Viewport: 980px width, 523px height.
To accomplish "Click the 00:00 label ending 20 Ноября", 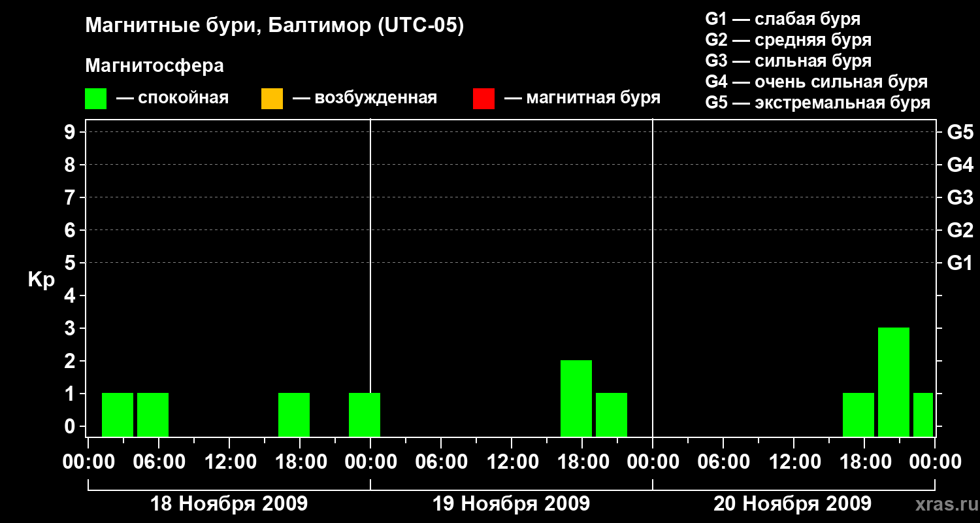I will tap(934, 462).
